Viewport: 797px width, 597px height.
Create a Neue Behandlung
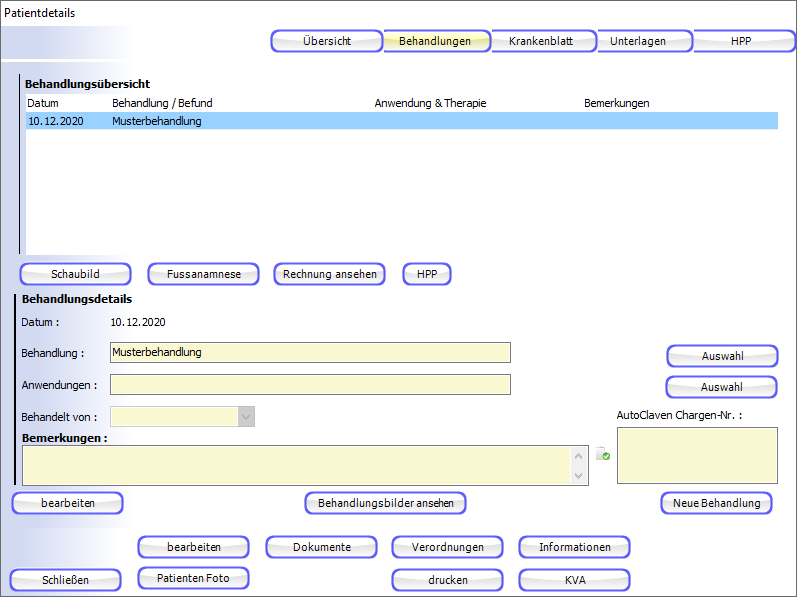click(717, 503)
